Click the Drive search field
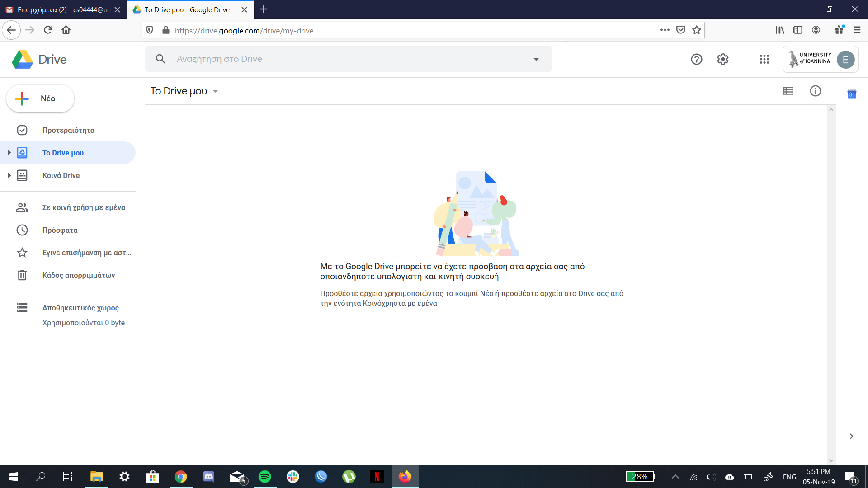 point(344,59)
